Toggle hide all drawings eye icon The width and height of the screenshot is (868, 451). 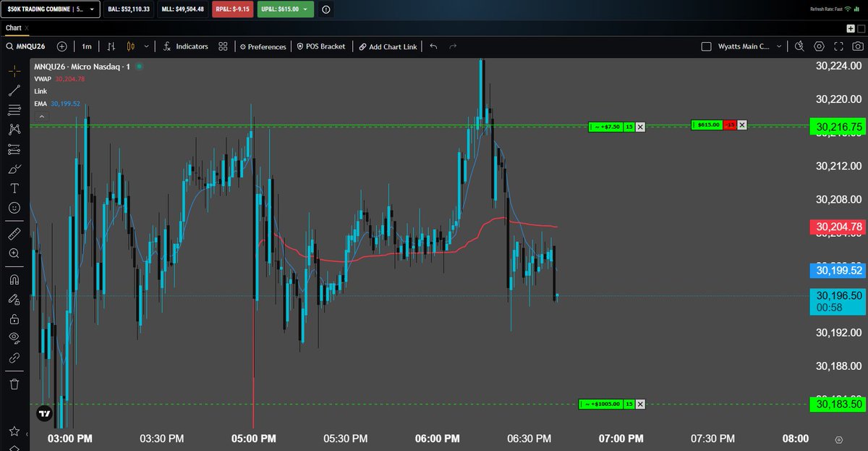pos(14,337)
